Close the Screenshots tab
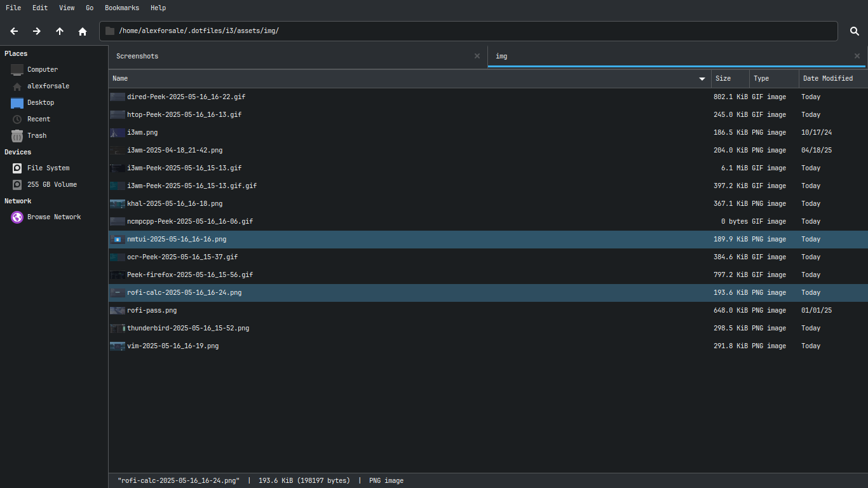Viewport: 868px width, 488px height. click(x=477, y=56)
